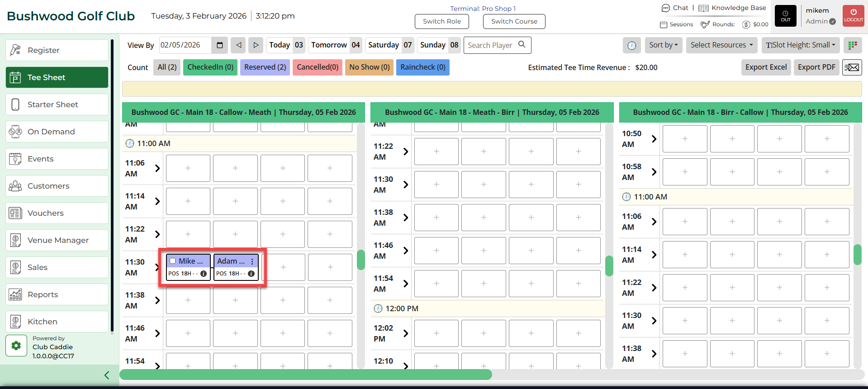Open Slot Height: Small dropdown
The height and width of the screenshot is (389, 868).
coord(800,45)
